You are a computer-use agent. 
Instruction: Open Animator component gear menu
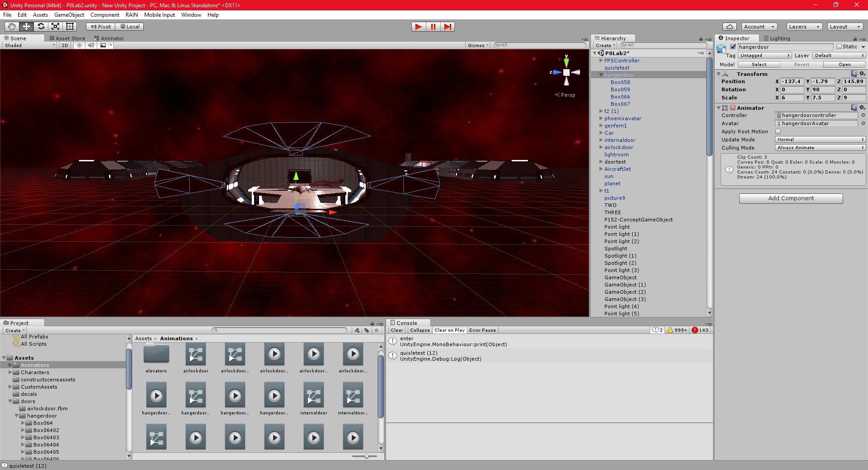[x=862, y=108]
